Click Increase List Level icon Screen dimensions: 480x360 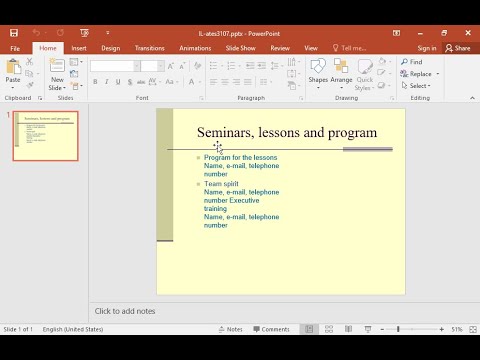[262, 66]
